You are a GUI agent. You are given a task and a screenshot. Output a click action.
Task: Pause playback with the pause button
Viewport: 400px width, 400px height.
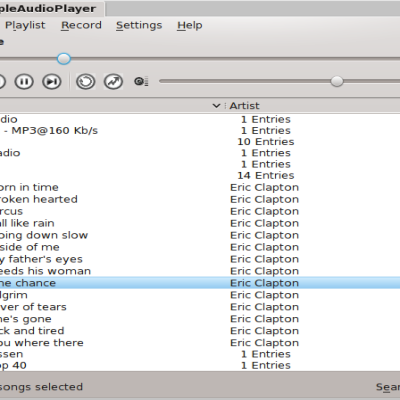pyautogui.click(x=24, y=82)
